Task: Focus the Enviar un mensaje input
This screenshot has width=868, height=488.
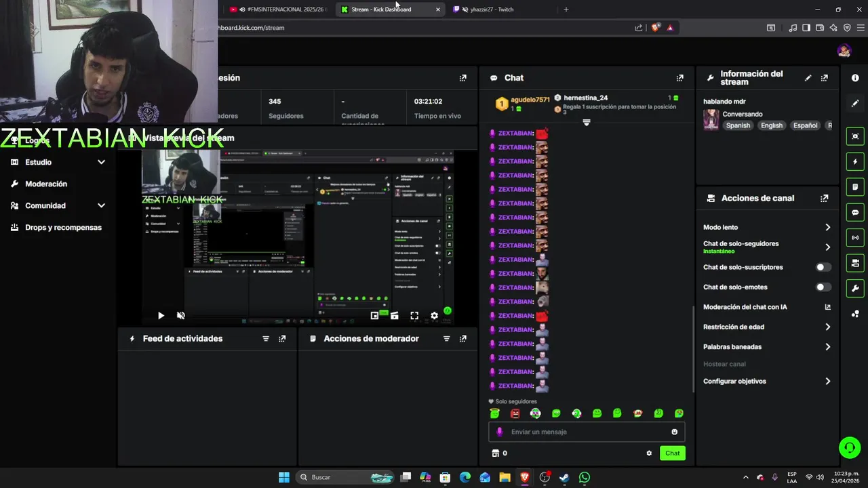Action: 587,432
